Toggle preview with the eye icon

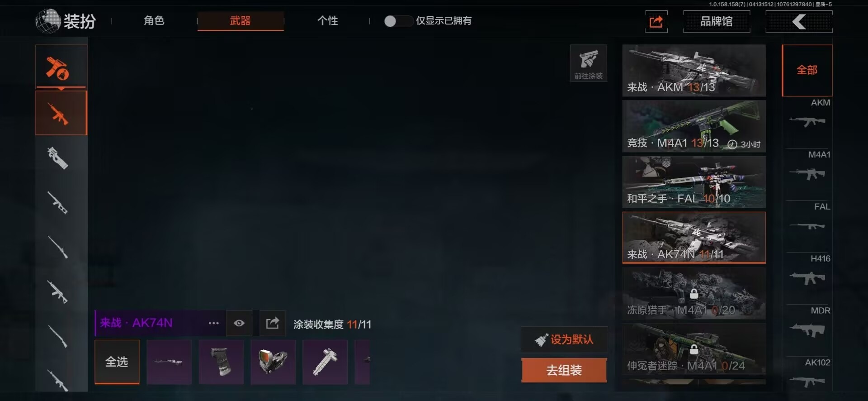(239, 323)
